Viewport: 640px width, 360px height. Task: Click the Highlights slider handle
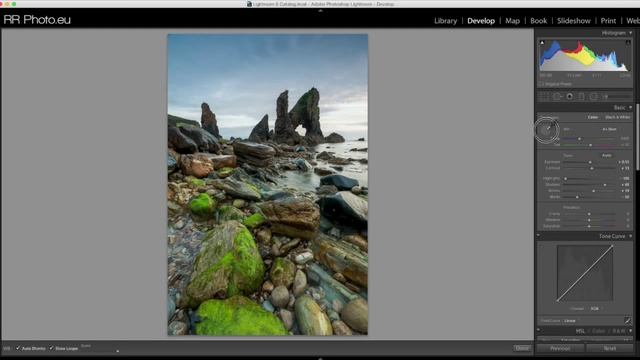[x=565, y=179]
